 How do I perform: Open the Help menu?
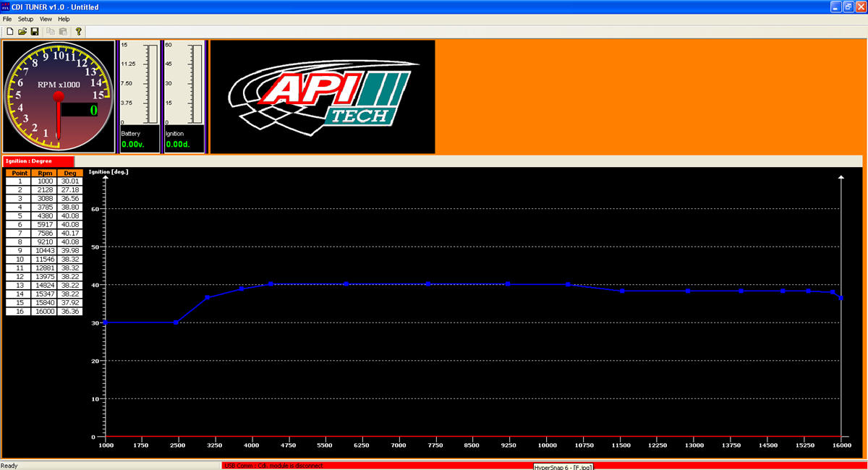point(64,19)
